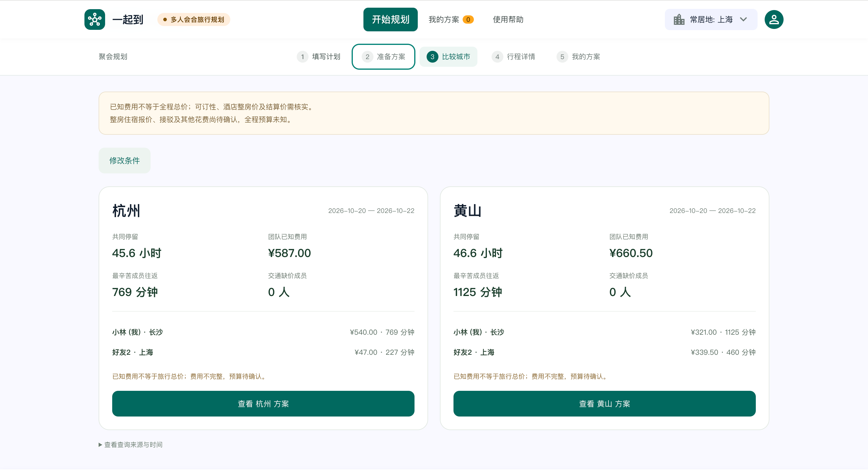Click ¥540.00 · 769 分钟 in 杭州 card
Image resolution: width=868 pixels, height=475 pixels.
coord(382,332)
